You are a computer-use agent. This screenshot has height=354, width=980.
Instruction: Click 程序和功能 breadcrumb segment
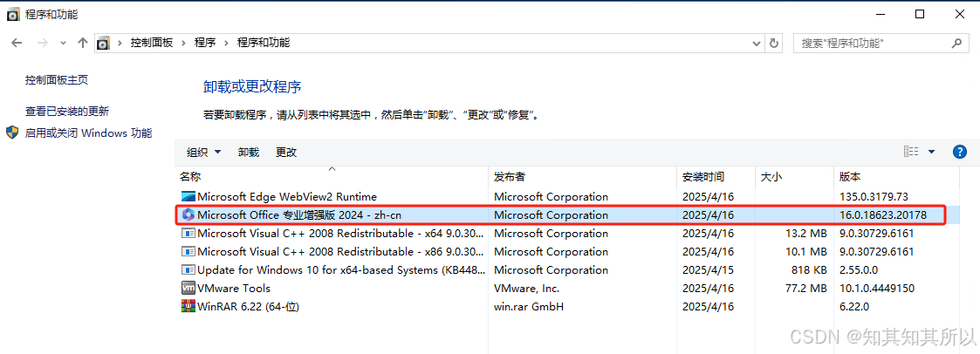point(264,43)
